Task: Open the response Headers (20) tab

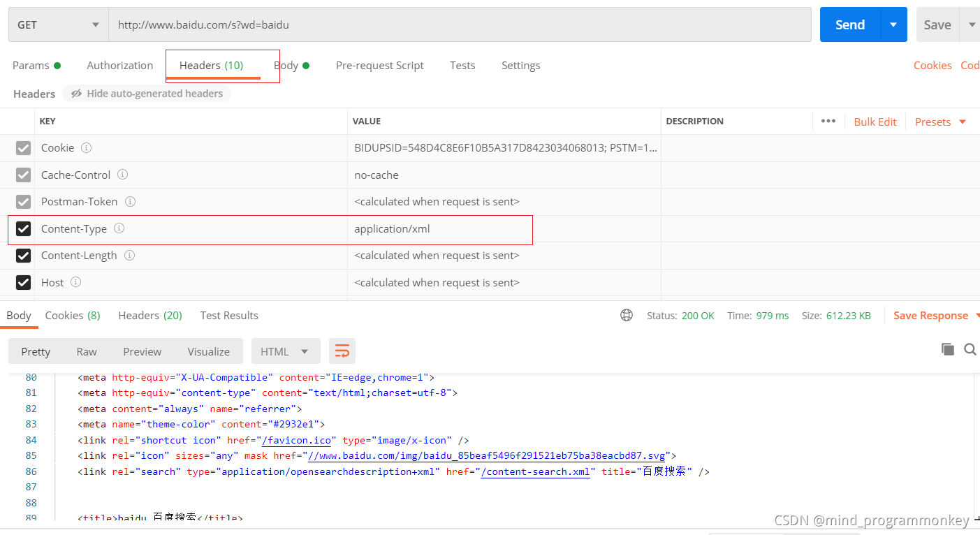Action: click(150, 315)
